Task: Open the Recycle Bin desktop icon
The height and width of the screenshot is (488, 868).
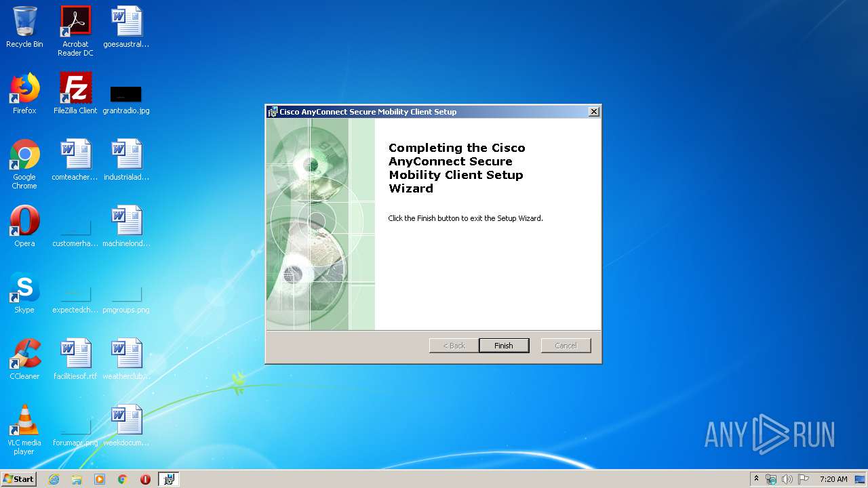Action: pos(24,27)
